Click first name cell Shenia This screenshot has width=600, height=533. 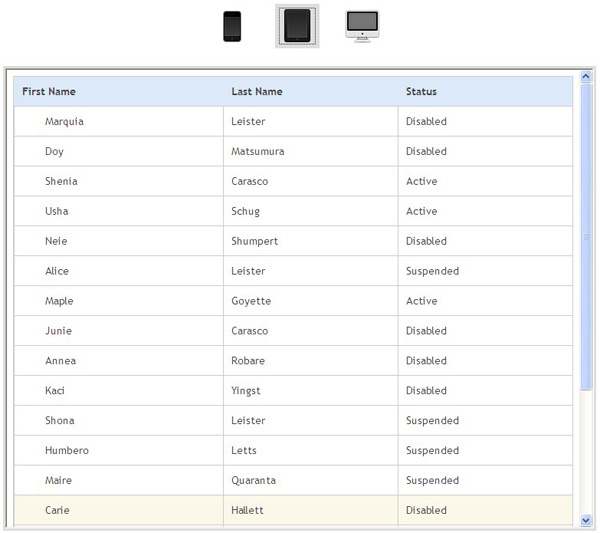coord(61,182)
